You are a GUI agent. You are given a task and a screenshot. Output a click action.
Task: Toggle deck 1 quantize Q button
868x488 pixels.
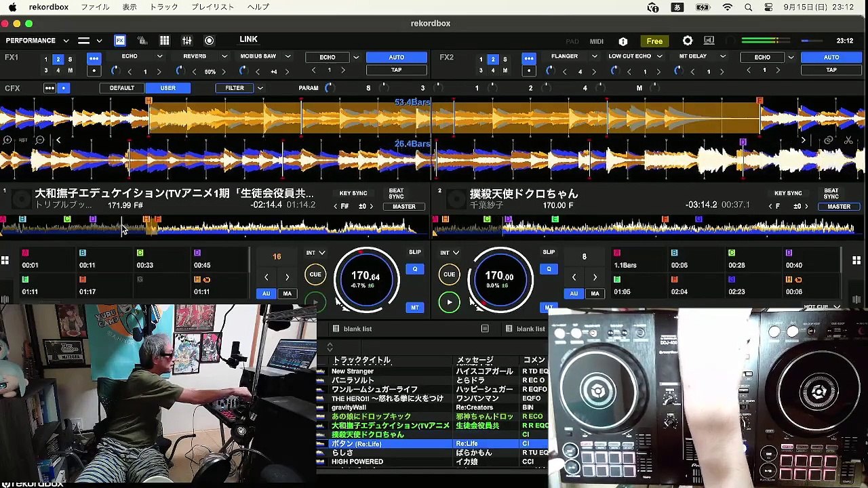[x=415, y=269]
